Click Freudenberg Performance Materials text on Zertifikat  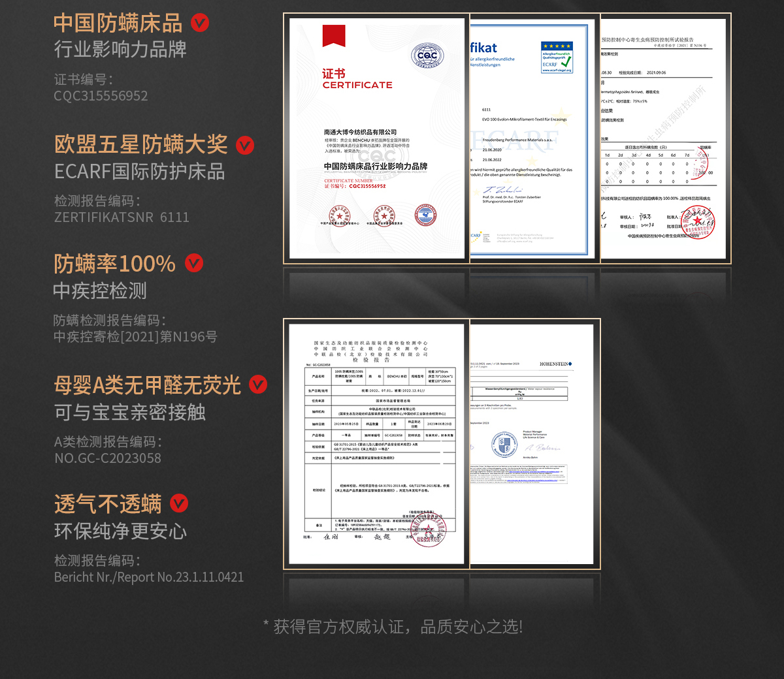click(x=517, y=140)
